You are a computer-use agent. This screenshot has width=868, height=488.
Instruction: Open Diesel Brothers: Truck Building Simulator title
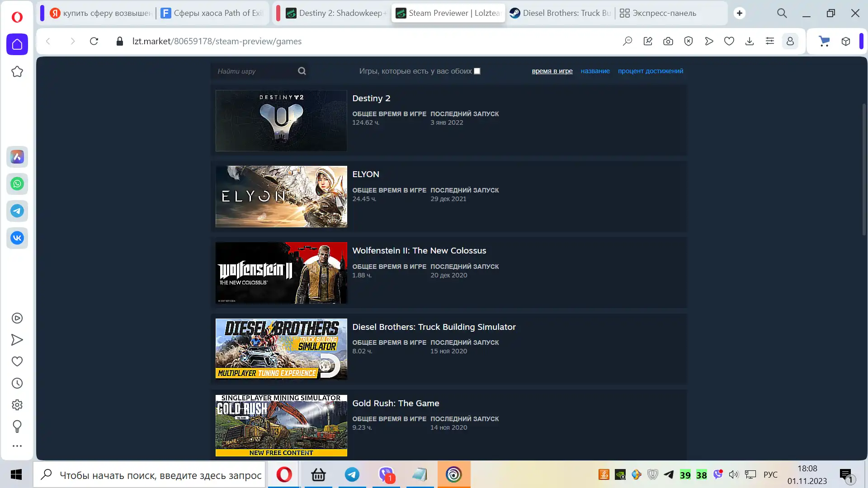tap(434, 327)
